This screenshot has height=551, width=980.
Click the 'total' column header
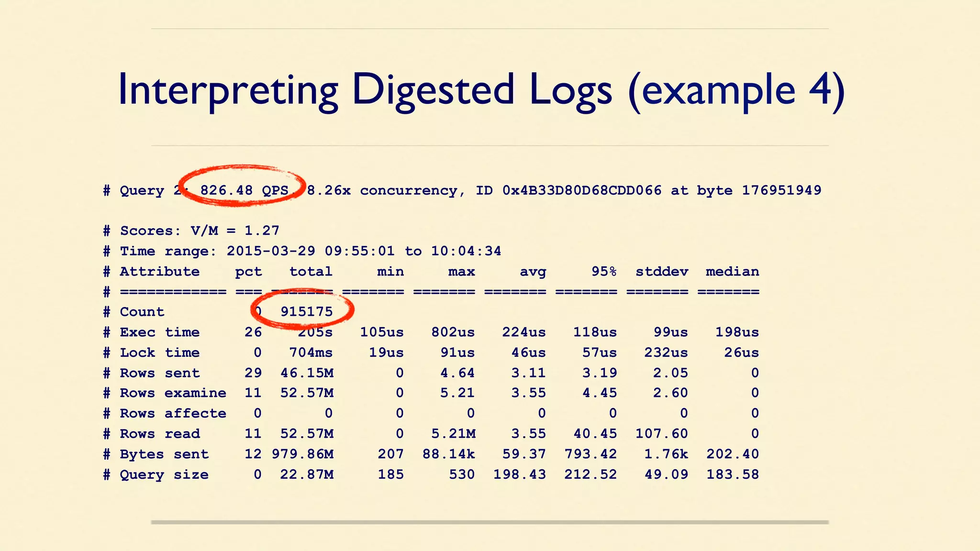coord(311,272)
